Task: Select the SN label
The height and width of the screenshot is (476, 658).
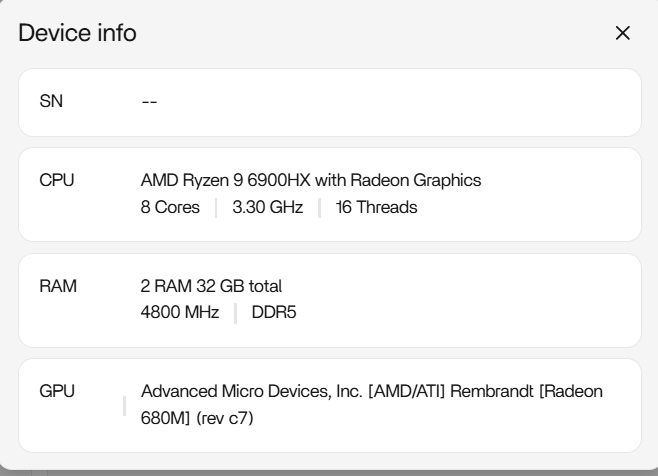Action: 51,102
